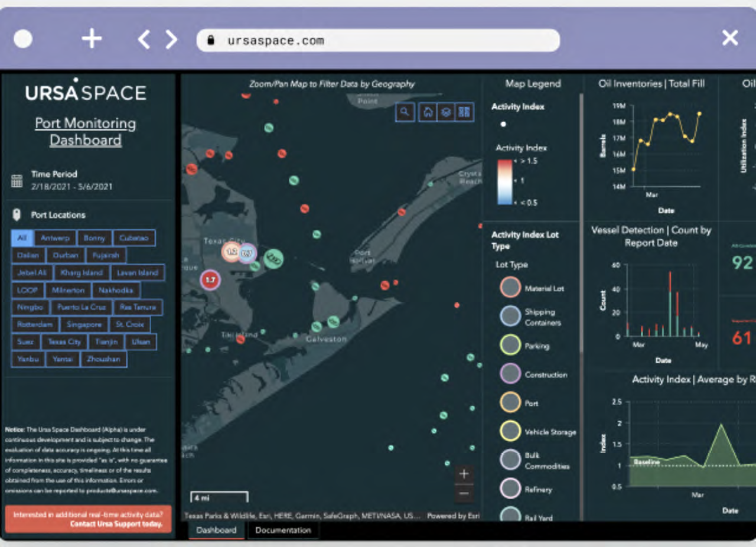This screenshot has height=547, width=756.
Task: Filter by St. Croix port
Action: [x=130, y=324]
